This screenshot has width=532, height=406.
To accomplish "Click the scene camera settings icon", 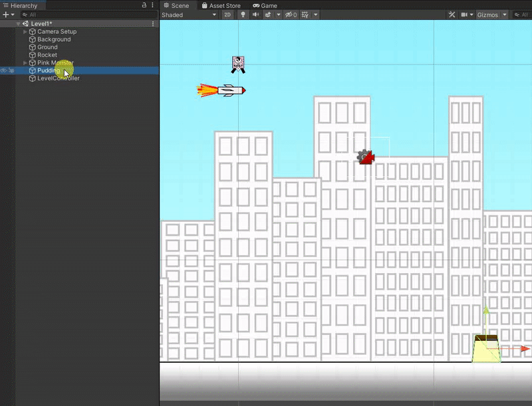I will tap(465, 15).
